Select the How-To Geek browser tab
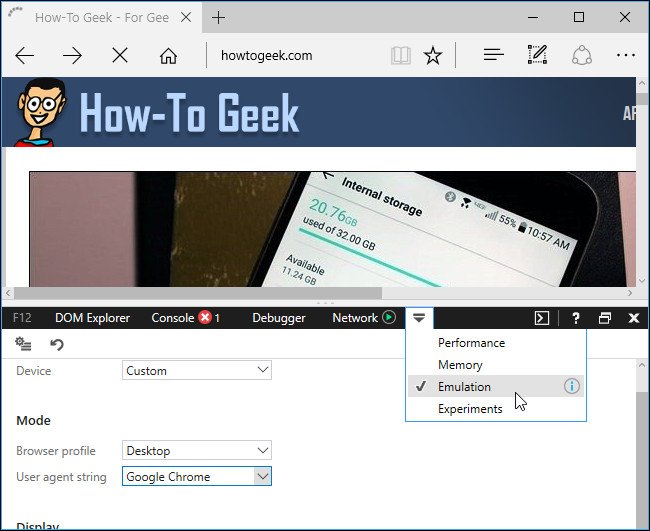650x531 pixels. pyautogui.click(x=102, y=17)
